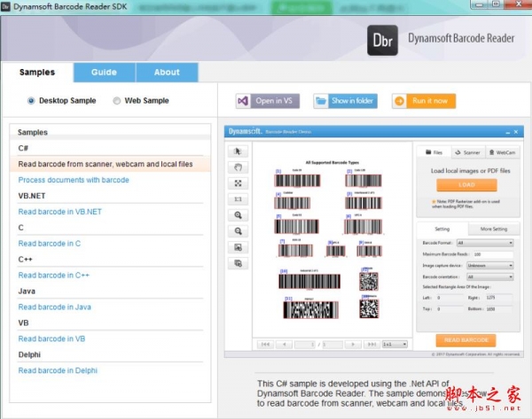The image size is (532, 419).
Task: Click the zoom in magnifier icon
Action: click(238, 215)
